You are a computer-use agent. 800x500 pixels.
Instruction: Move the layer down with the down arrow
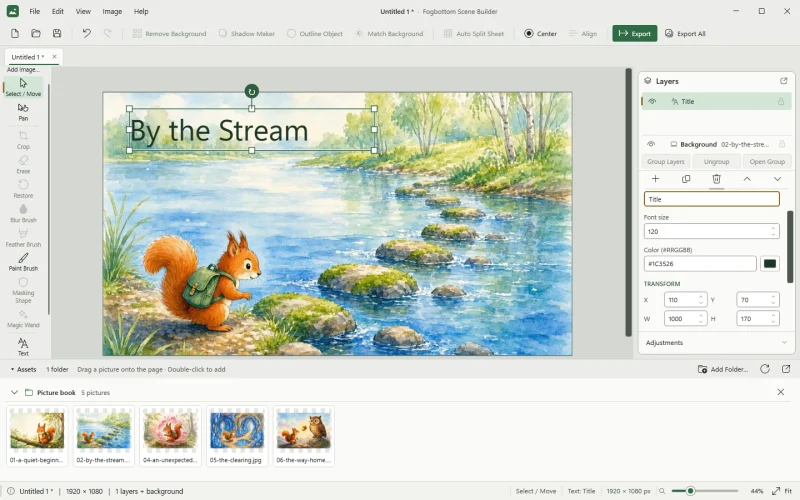click(777, 179)
